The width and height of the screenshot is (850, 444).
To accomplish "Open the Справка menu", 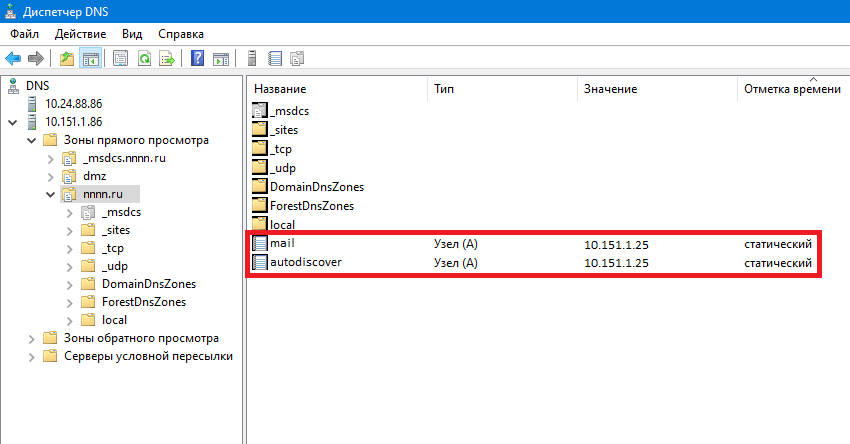I will click(x=181, y=34).
